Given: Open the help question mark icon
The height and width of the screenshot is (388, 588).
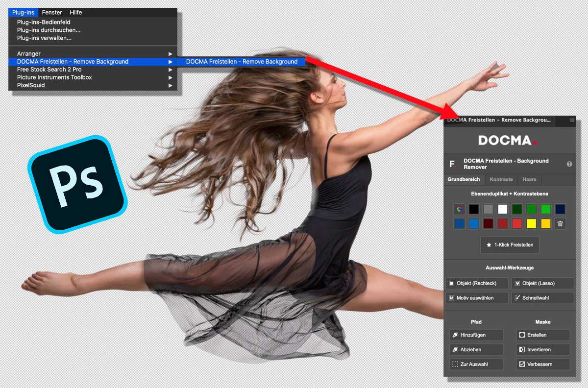Looking at the screenshot, I should click(569, 164).
